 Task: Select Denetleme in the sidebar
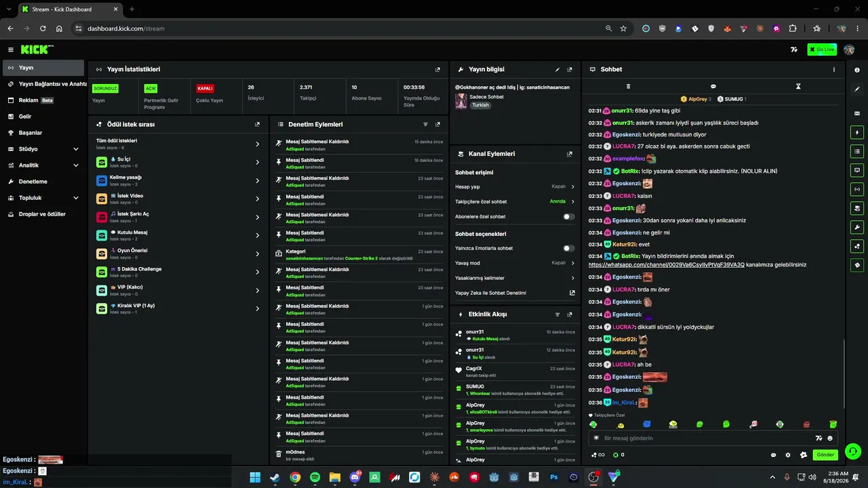coord(43,182)
